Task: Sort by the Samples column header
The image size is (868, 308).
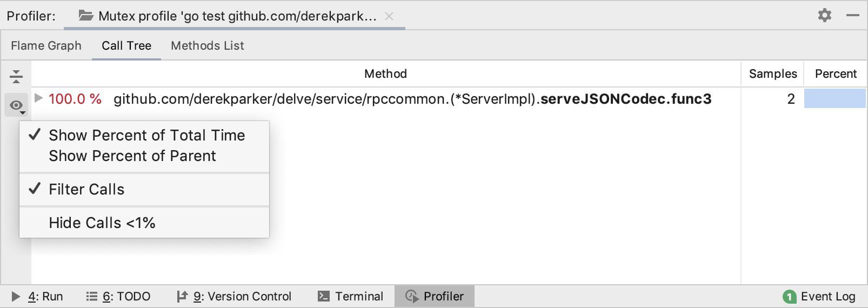Action: (772, 73)
